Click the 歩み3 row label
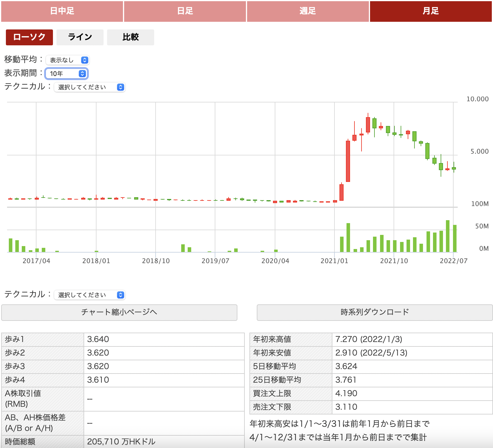Viewport: 493px width, 448px height. [x=15, y=366]
